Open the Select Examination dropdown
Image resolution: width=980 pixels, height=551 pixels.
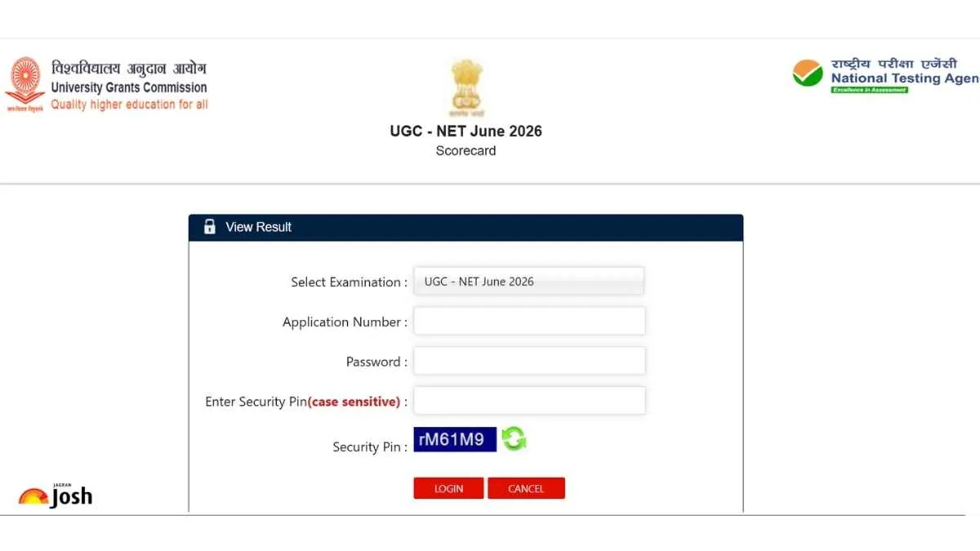pos(529,282)
